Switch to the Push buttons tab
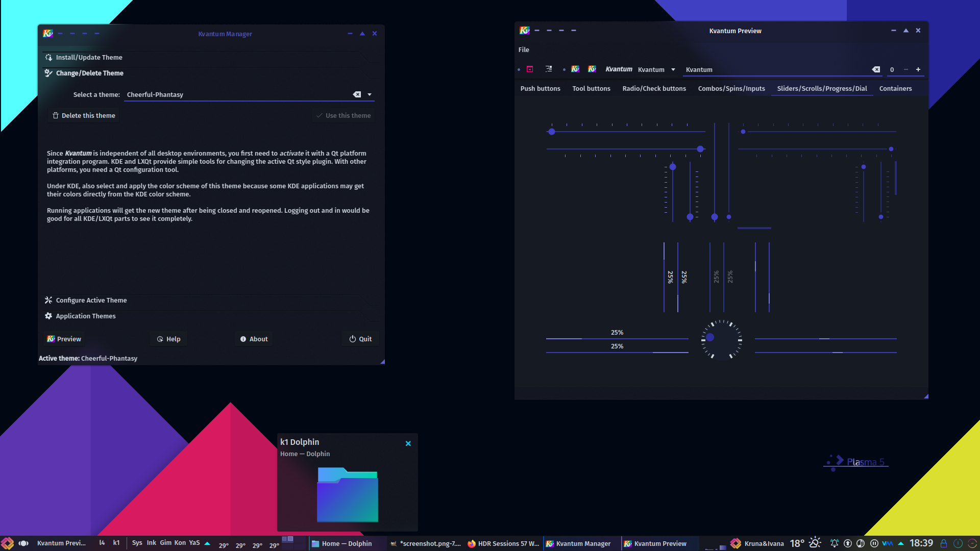 (540, 88)
